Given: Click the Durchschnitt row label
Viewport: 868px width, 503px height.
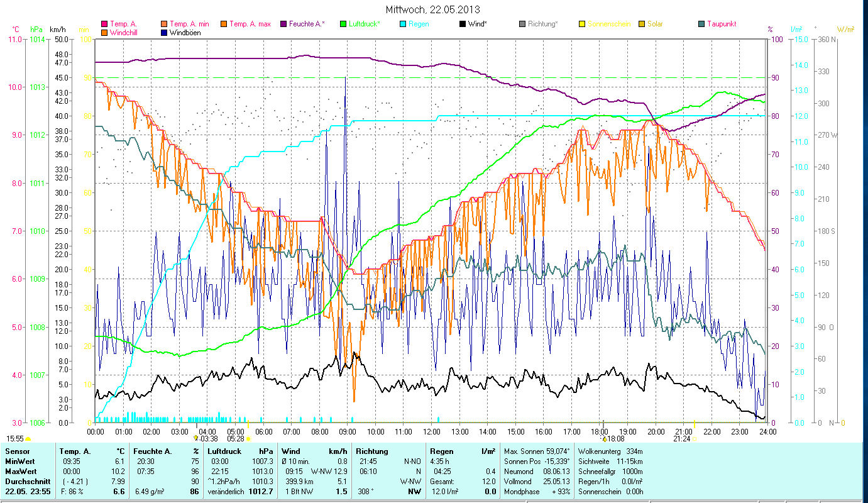Looking at the screenshot, I should (26, 482).
